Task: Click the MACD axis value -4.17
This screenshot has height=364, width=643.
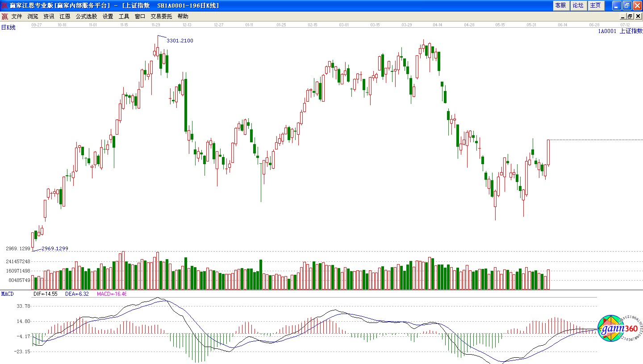Action: [23, 336]
